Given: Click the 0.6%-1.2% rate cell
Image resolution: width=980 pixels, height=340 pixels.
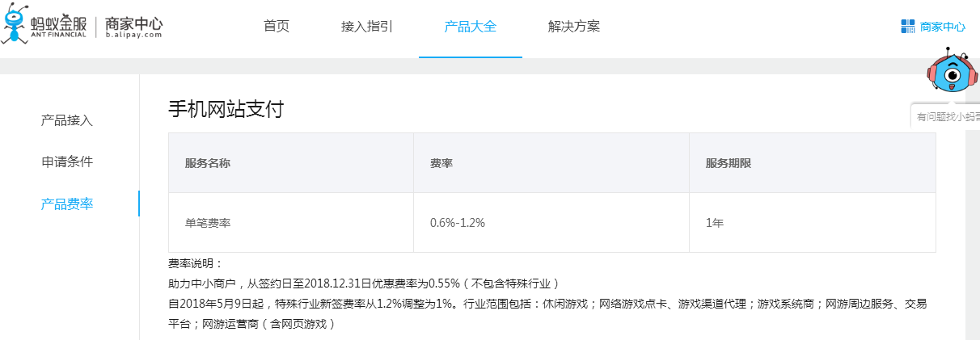Looking at the screenshot, I should (x=458, y=222).
